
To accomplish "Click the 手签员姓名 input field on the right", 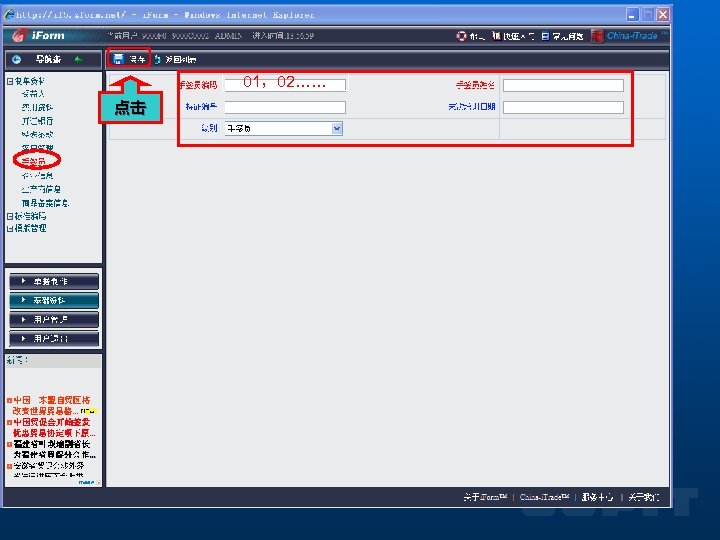I will click(x=563, y=85).
